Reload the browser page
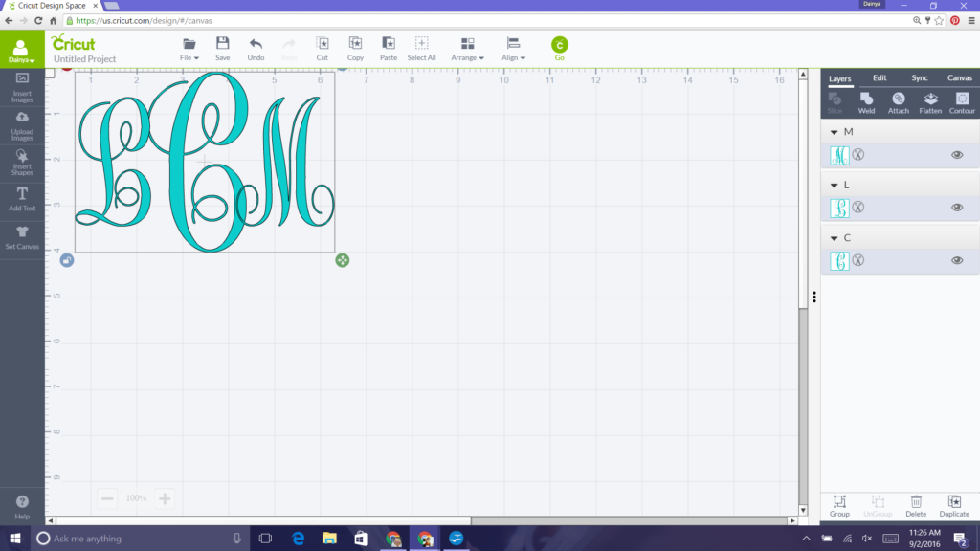Viewport: 980px width, 551px height. click(38, 21)
